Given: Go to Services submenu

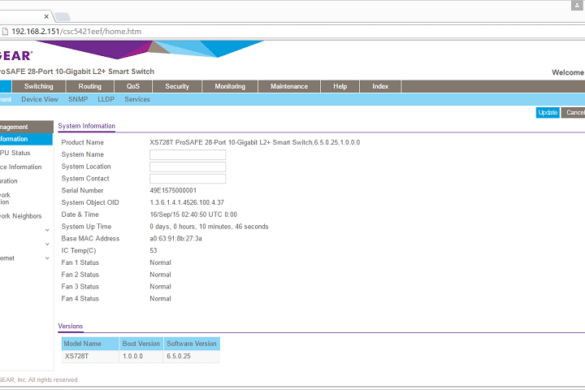Looking at the screenshot, I should pos(137,99).
